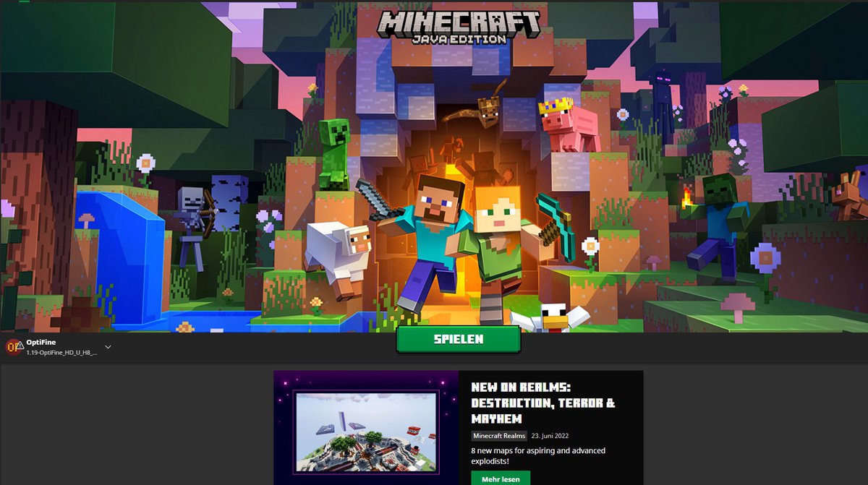Click the news description about 8 new maps

[x=537, y=455]
